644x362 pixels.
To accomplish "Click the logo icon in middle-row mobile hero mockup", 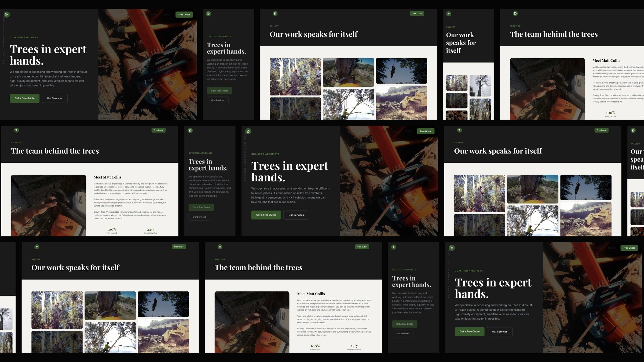I will click(x=190, y=130).
